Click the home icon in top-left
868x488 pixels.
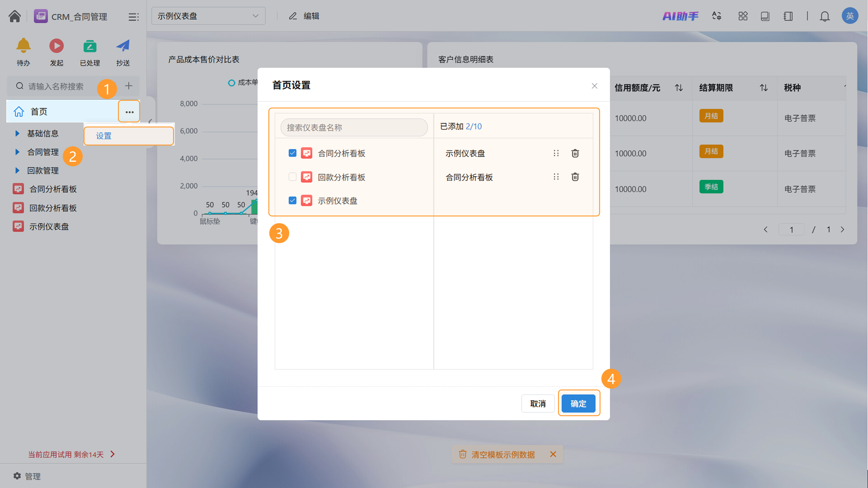point(14,16)
